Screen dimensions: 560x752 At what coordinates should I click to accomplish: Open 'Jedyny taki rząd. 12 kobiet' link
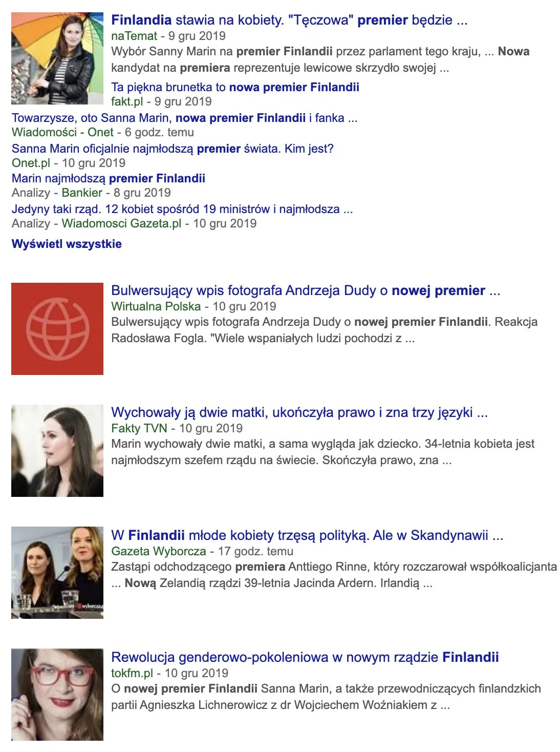(x=182, y=209)
